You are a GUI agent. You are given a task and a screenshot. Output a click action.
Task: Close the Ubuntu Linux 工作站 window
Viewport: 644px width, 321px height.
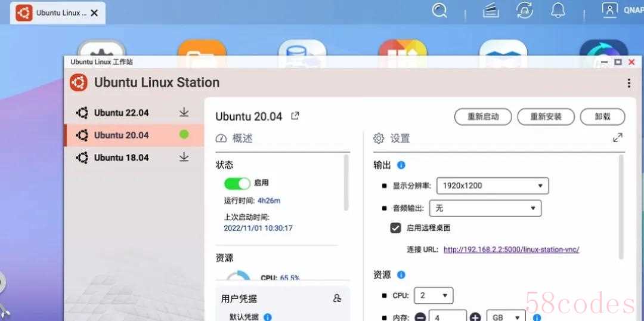tap(631, 62)
